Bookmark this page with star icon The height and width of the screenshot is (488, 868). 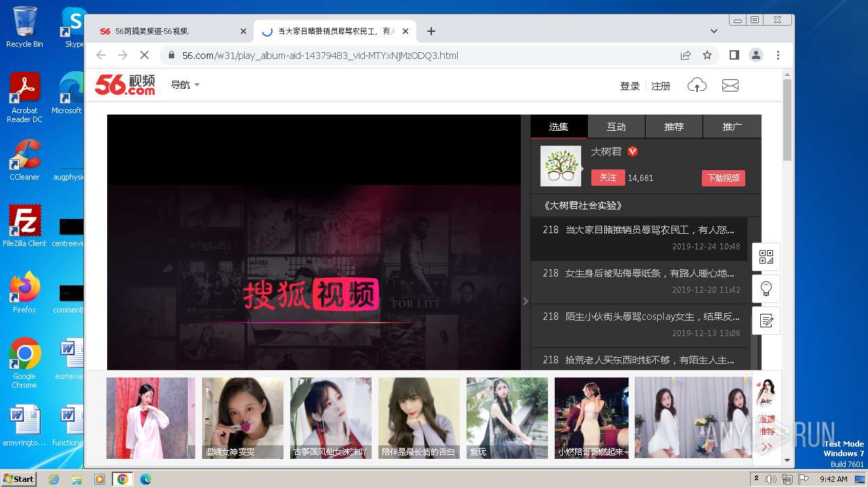pyautogui.click(x=707, y=56)
